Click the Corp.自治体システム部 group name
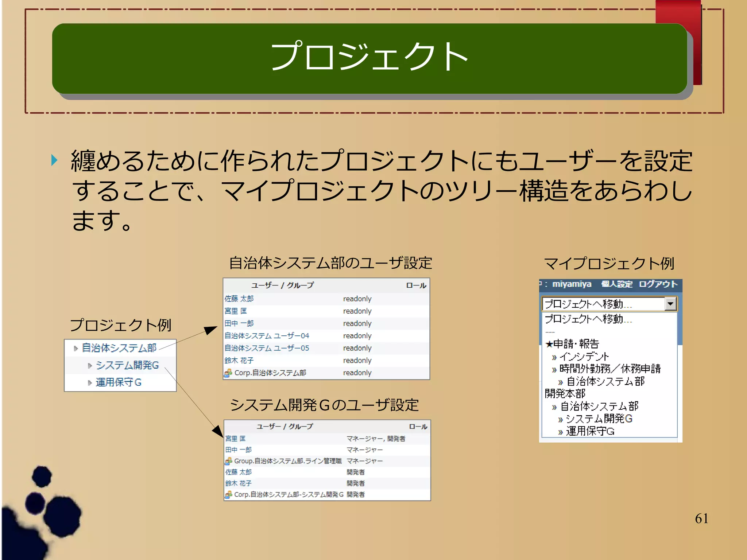 click(270, 373)
